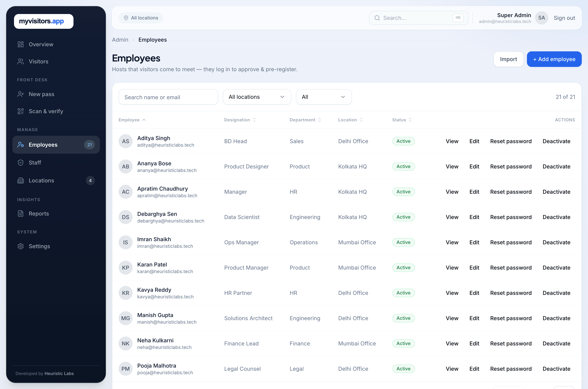Click the MG avatar for Manish Gupta

click(x=125, y=318)
